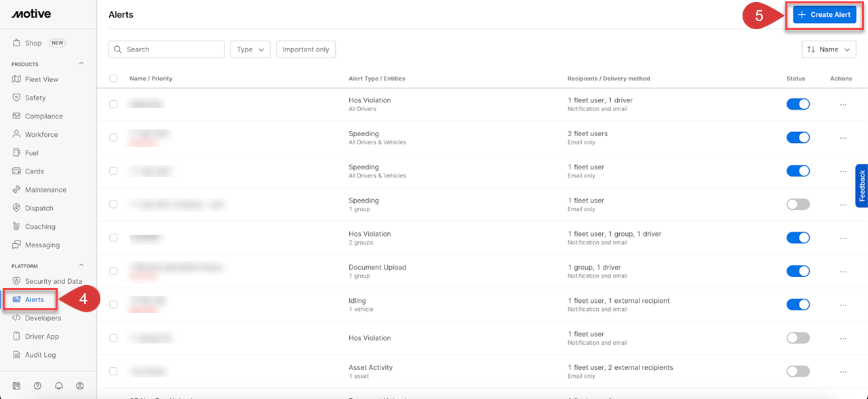
Task: Select all alerts header checkbox
Action: tap(113, 79)
